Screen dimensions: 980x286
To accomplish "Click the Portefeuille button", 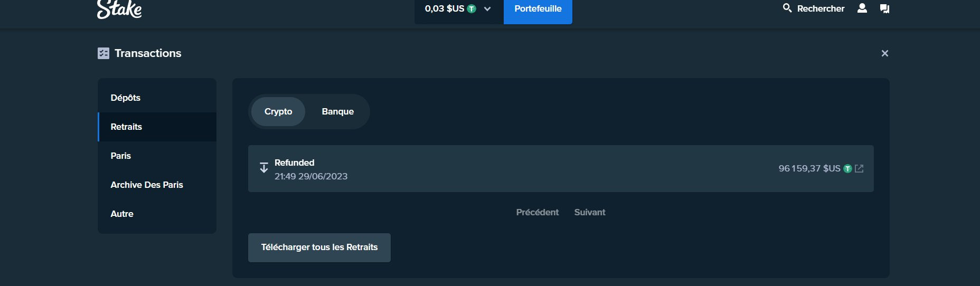I will (x=538, y=9).
